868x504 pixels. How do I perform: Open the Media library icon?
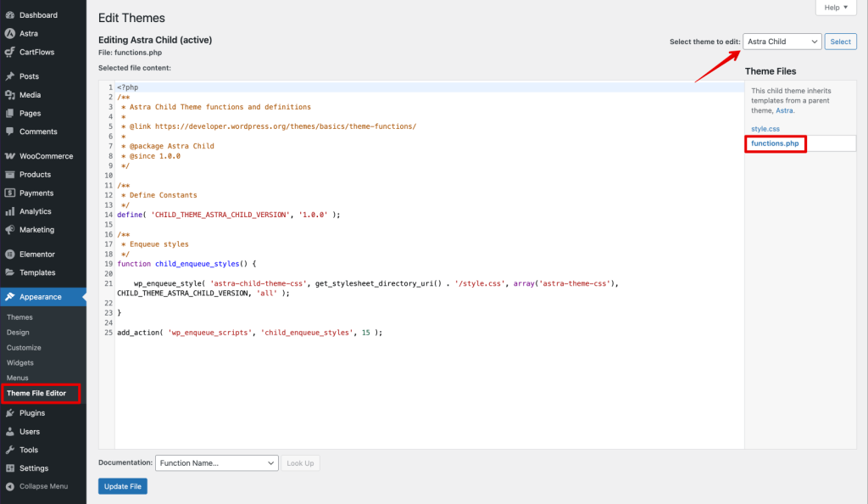14,94
